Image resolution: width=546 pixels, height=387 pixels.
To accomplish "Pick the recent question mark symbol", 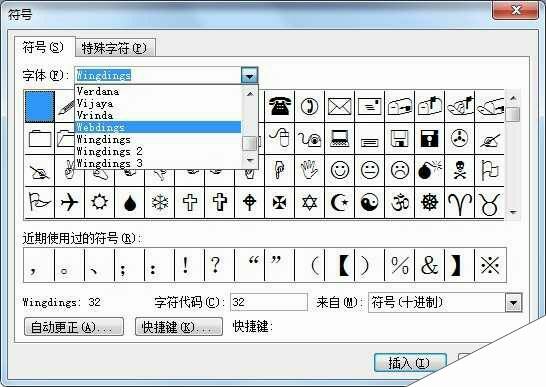I will [219, 265].
